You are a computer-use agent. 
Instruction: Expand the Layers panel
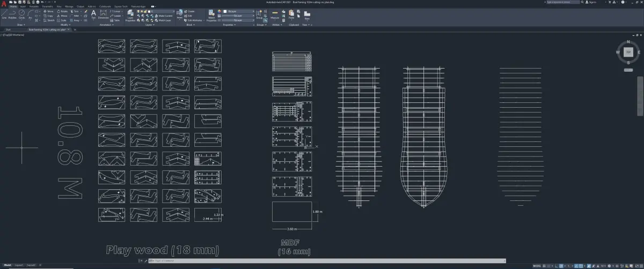tap(149, 25)
